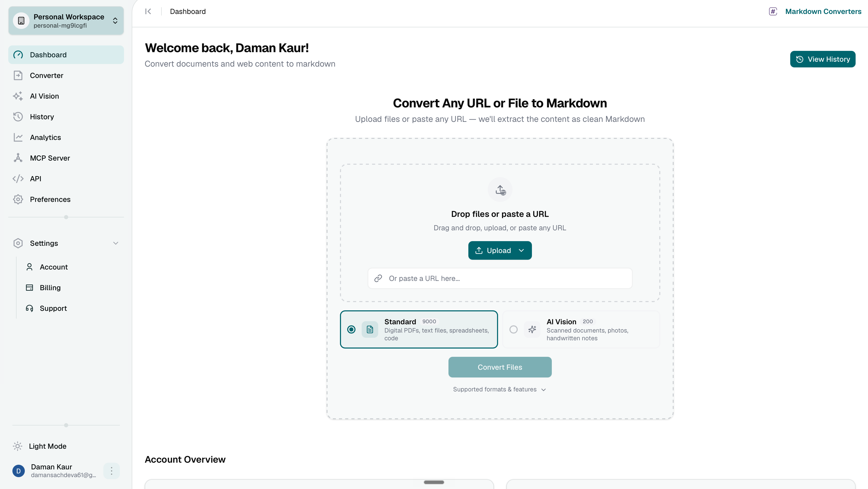Click the sidebar divider handle above Light Mode

pyautogui.click(x=66, y=425)
